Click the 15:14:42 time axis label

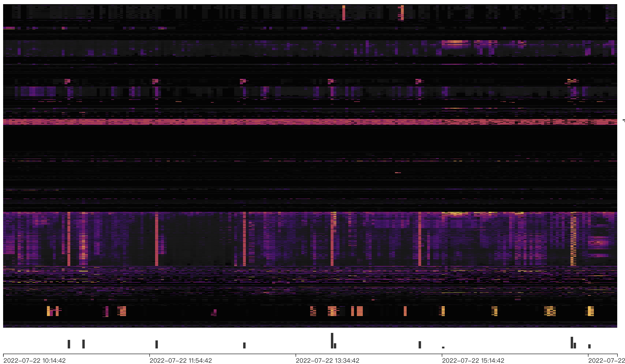[x=473, y=360]
